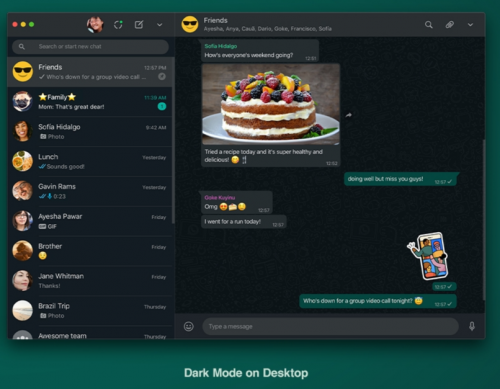
Task: Open your profile avatar
Action: (95, 24)
